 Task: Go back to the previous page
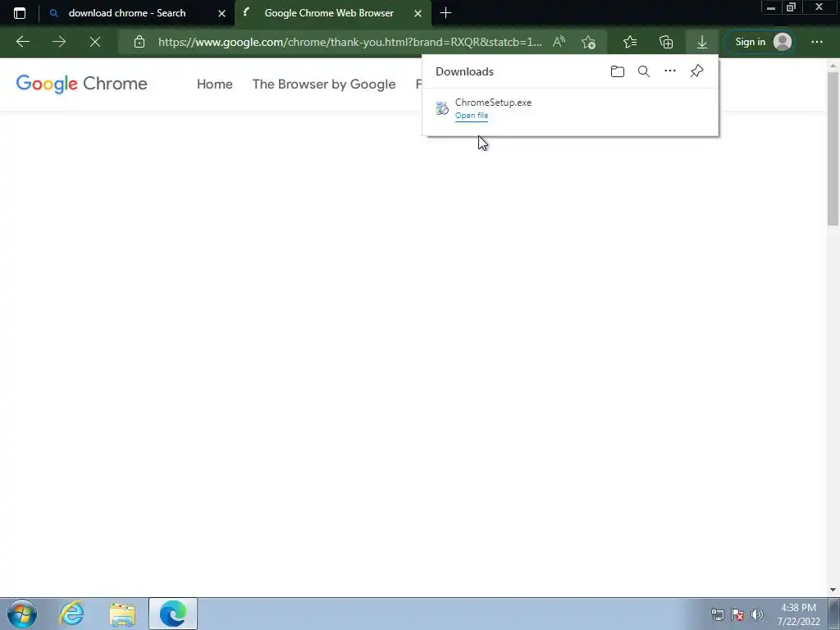pos(22,42)
